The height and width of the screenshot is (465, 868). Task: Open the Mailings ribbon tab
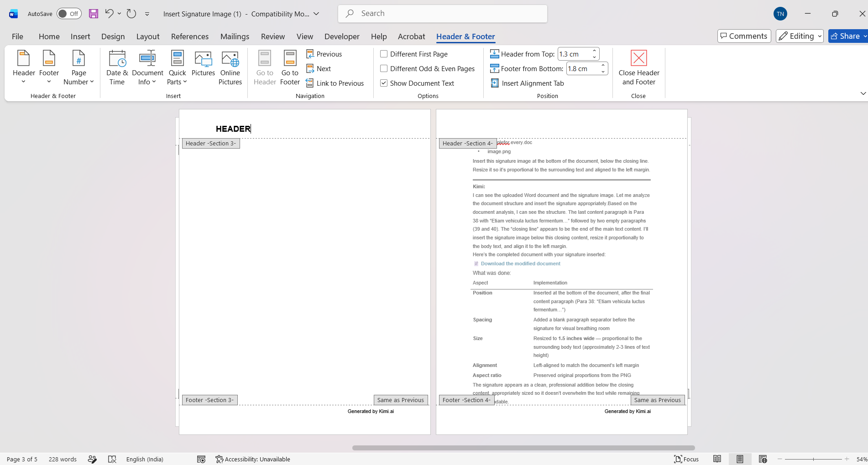click(235, 36)
